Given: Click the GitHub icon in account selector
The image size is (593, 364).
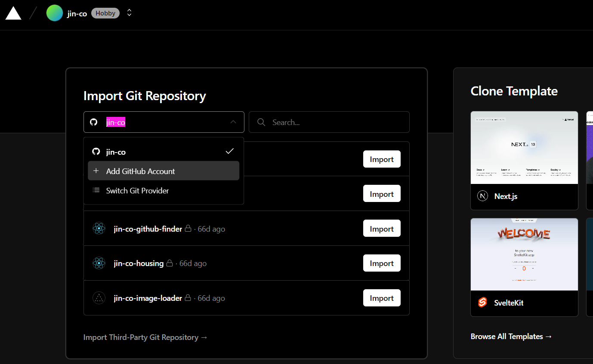Looking at the screenshot, I should (x=93, y=122).
